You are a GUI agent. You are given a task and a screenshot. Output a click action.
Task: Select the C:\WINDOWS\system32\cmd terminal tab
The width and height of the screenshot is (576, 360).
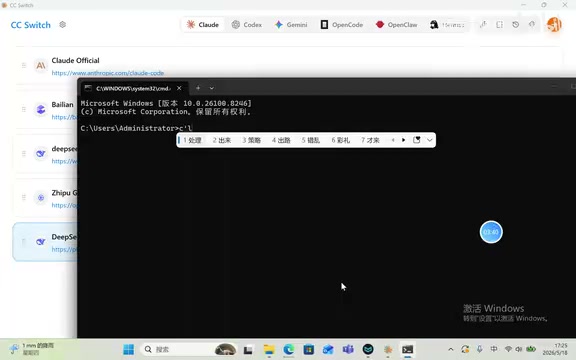point(134,88)
